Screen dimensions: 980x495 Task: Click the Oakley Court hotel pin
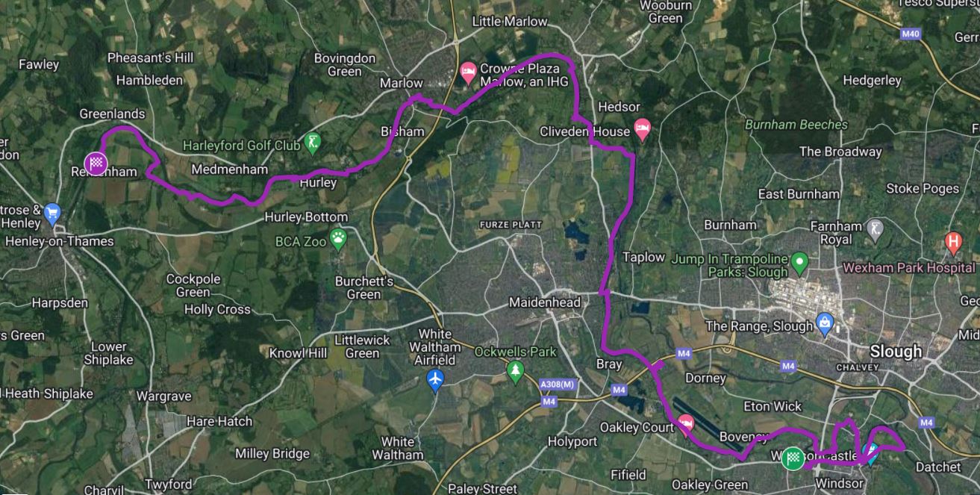685,426
